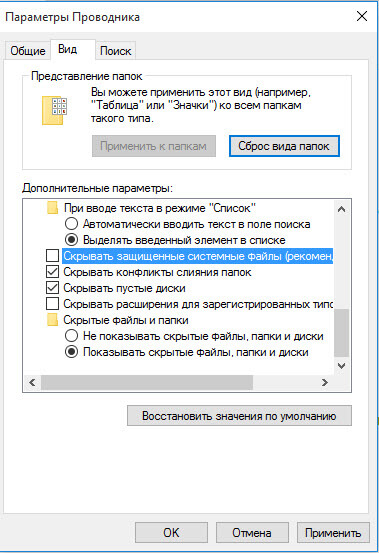
Task: Click the list's scroll up arrow
Action: point(341,209)
